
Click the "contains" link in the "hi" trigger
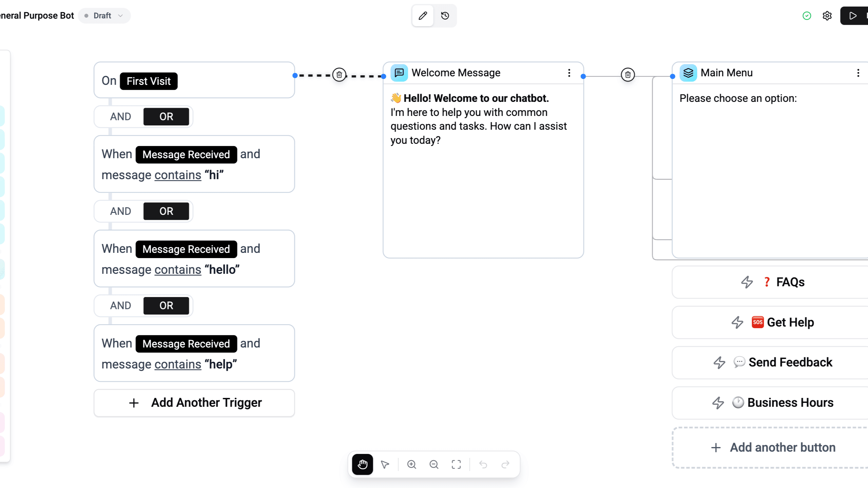coord(178,175)
